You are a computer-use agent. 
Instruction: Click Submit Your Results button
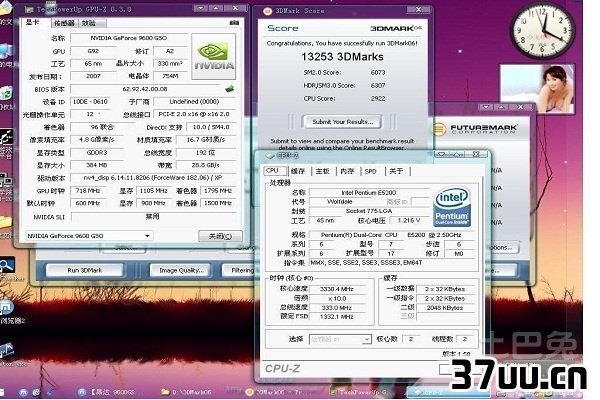coord(342,122)
